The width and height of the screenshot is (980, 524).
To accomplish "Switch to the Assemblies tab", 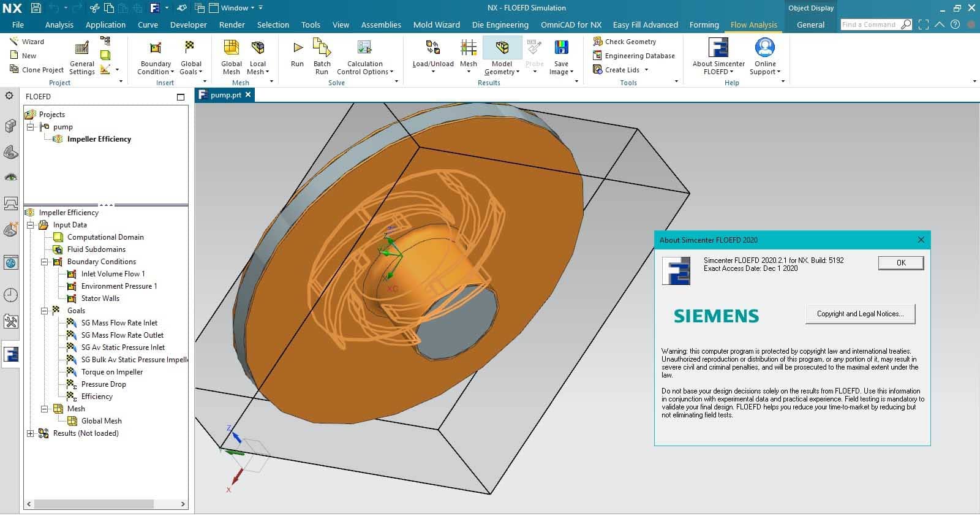I will [381, 25].
